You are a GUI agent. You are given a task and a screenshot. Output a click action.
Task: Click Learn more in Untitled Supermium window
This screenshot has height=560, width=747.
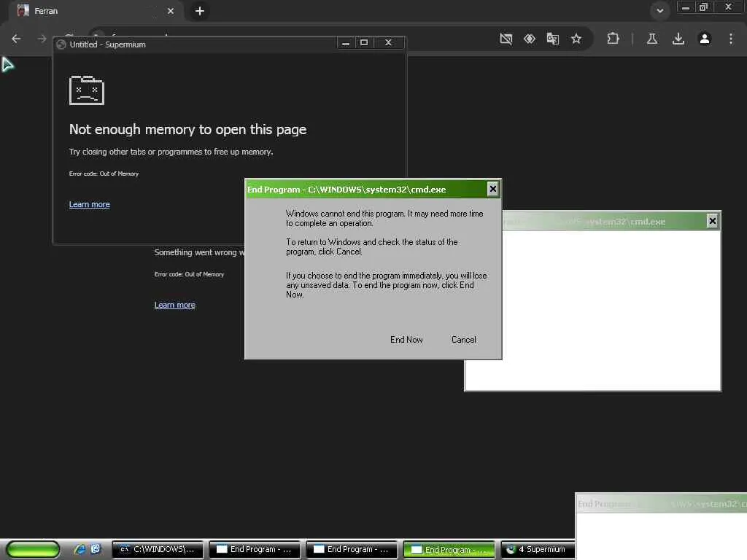tap(90, 204)
